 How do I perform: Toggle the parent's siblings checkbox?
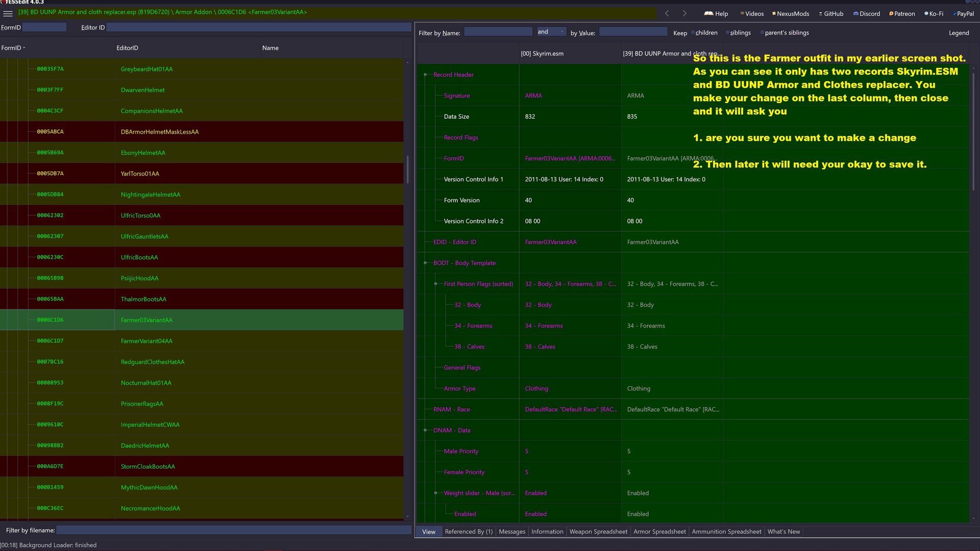click(762, 33)
